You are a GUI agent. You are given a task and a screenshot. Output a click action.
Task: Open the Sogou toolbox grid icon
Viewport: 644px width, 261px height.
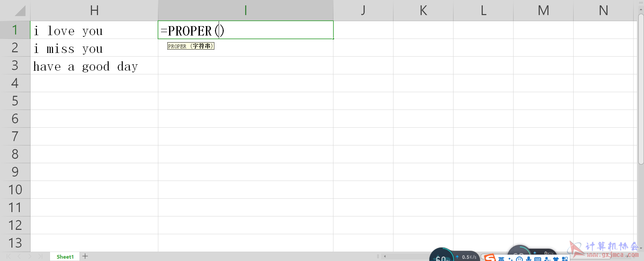(x=565, y=259)
